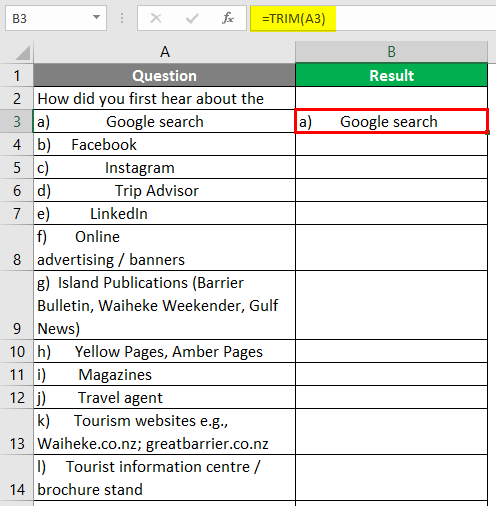Select row 13 header
Viewport: 496px width, 506px height.
(17, 432)
